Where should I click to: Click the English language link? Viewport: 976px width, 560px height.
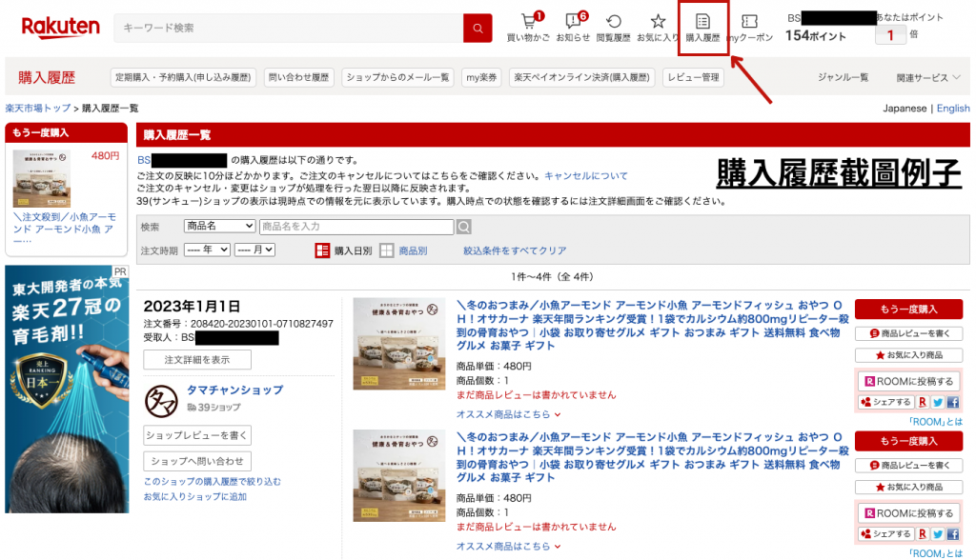(953, 109)
